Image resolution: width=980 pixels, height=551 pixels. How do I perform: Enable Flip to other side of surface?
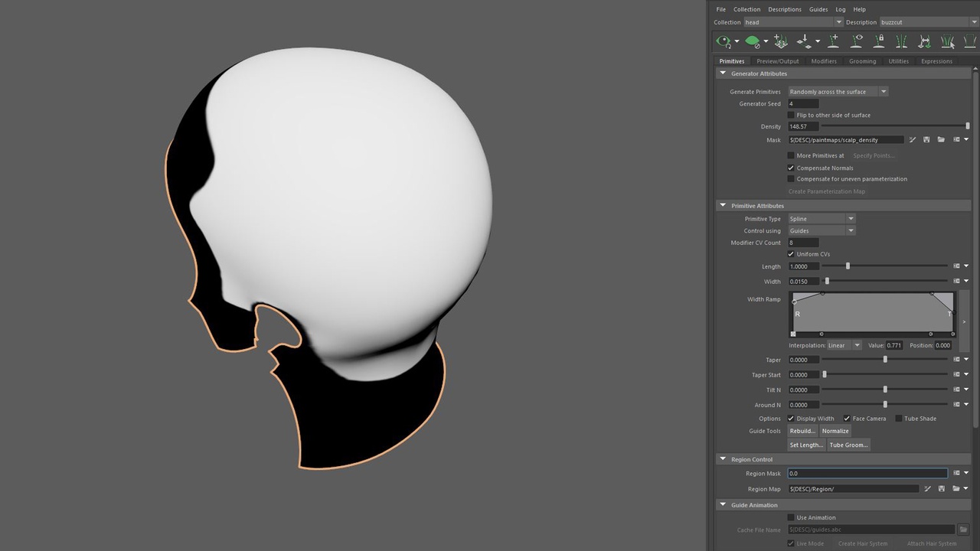coord(791,115)
